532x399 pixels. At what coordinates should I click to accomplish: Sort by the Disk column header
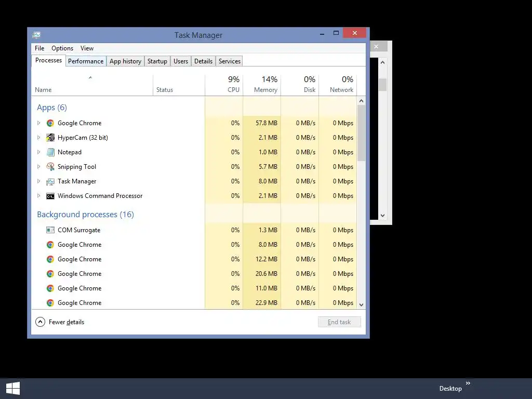[x=300, y=85]
